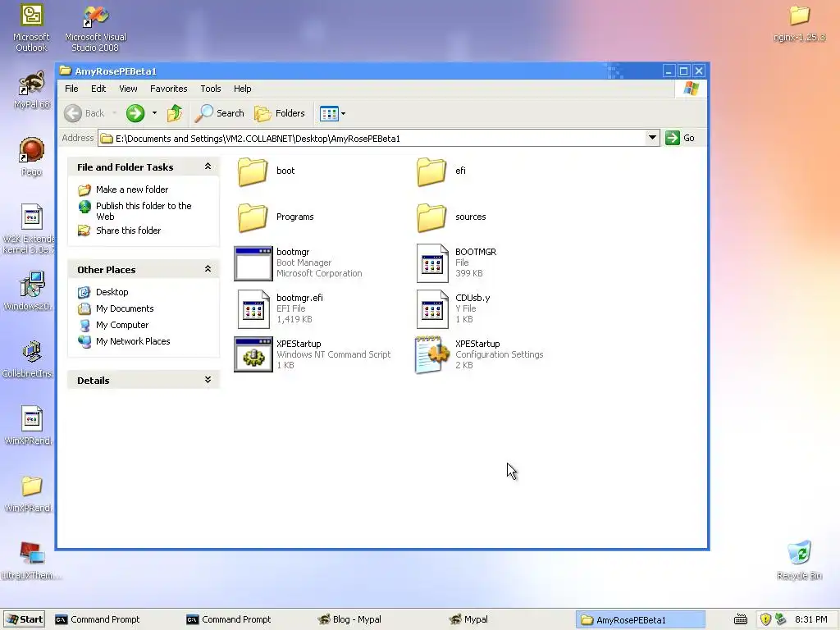
Task: Open the efi folder icon
Action: tap(431, 171)
